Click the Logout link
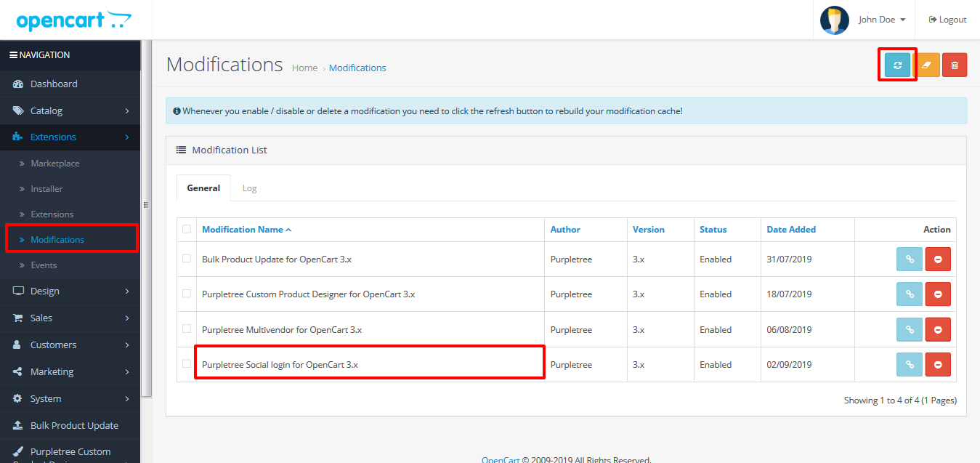 tap(947, 20)
